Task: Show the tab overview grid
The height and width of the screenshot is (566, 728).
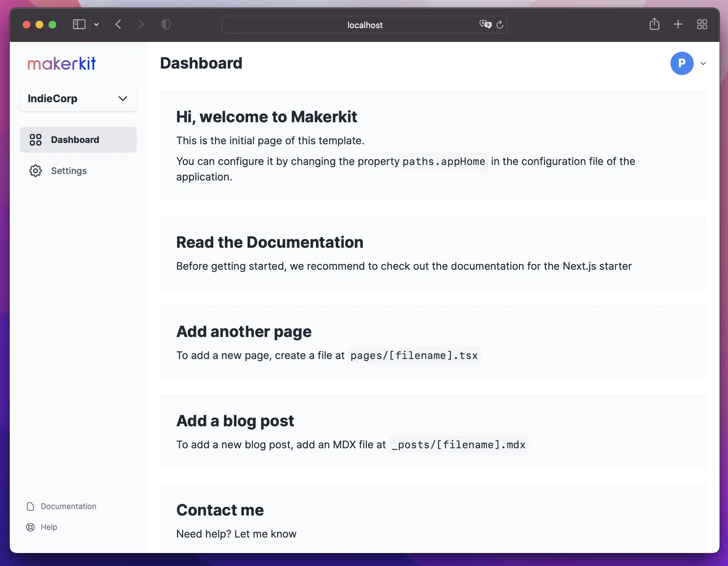Action: click(702, 24)
